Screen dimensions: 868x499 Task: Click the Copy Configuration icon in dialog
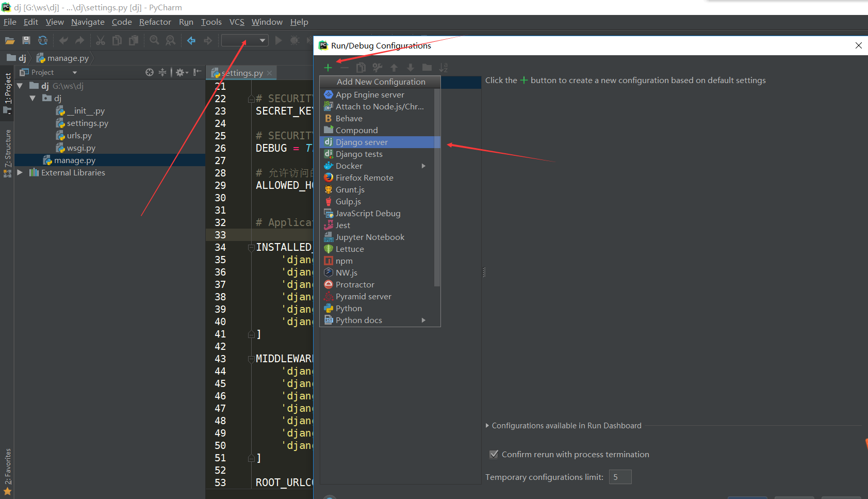(x=361, y=68)
